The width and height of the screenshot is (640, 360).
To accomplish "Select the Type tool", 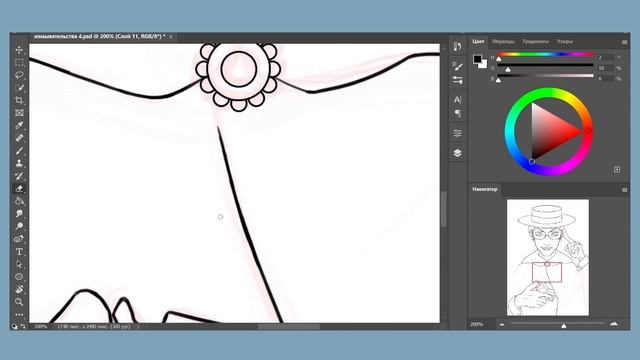I will (x=19, y=252).
